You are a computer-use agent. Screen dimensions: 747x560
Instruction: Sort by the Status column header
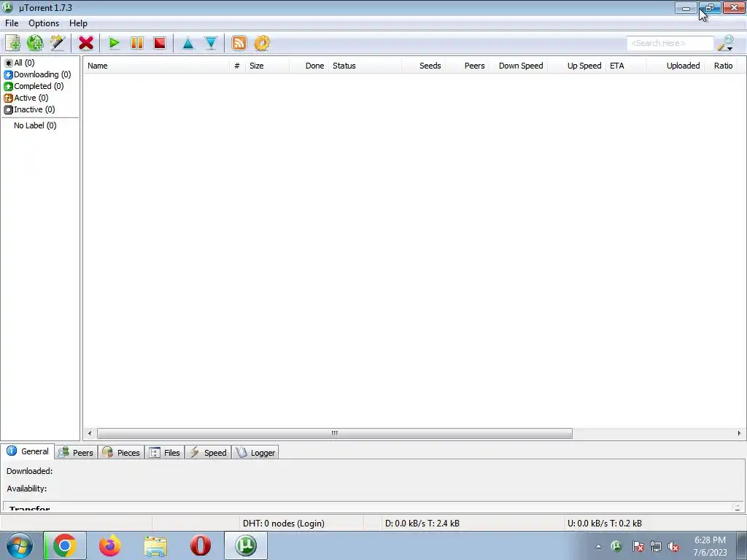click(x=365, y=66)
